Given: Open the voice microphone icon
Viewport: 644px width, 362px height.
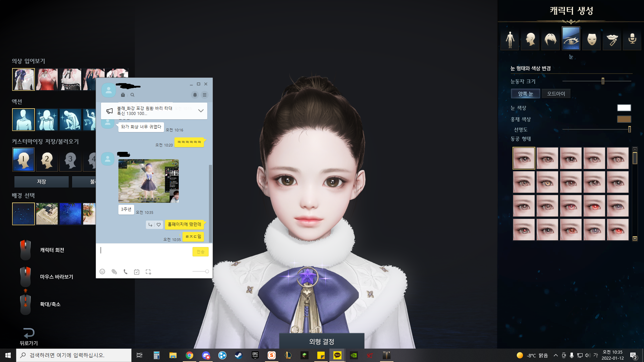Looking at the screenshot, I should point(632,40).
